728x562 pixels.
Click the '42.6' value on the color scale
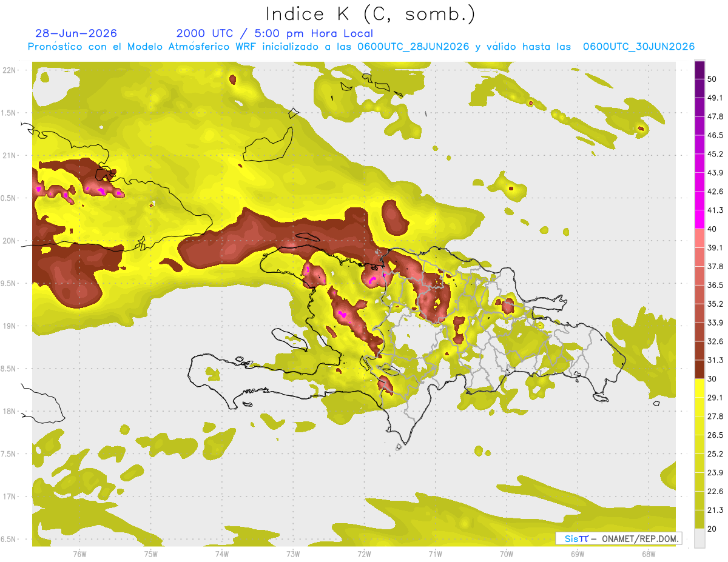(x=715, y=192)
